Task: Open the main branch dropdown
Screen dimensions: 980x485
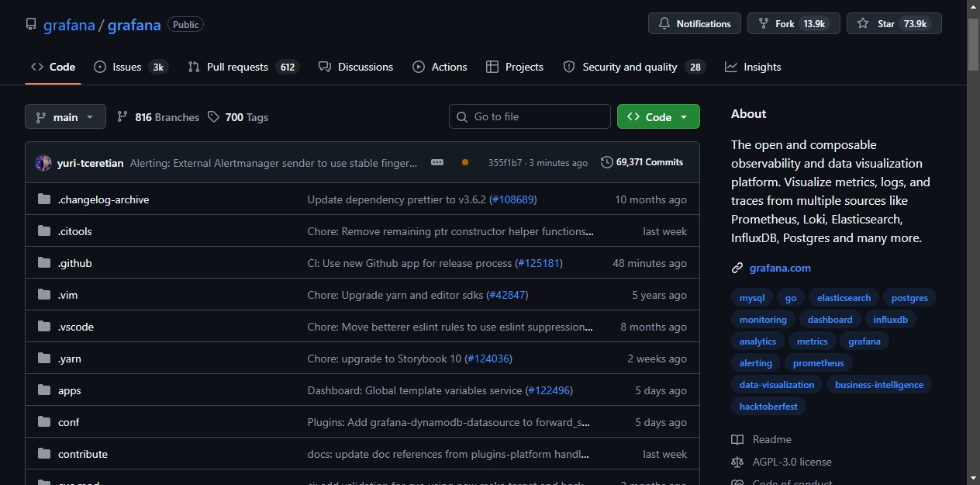Action: click(x=65, y=117)
